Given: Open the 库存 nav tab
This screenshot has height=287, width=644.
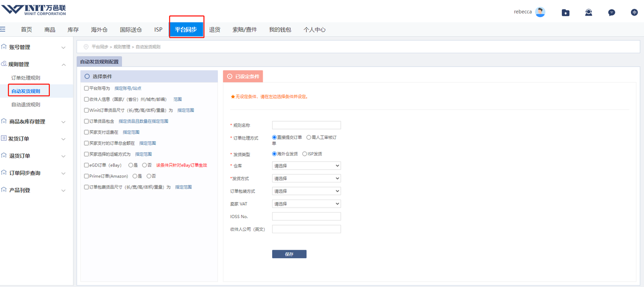Looking at the screenshot, I should 73,30.
